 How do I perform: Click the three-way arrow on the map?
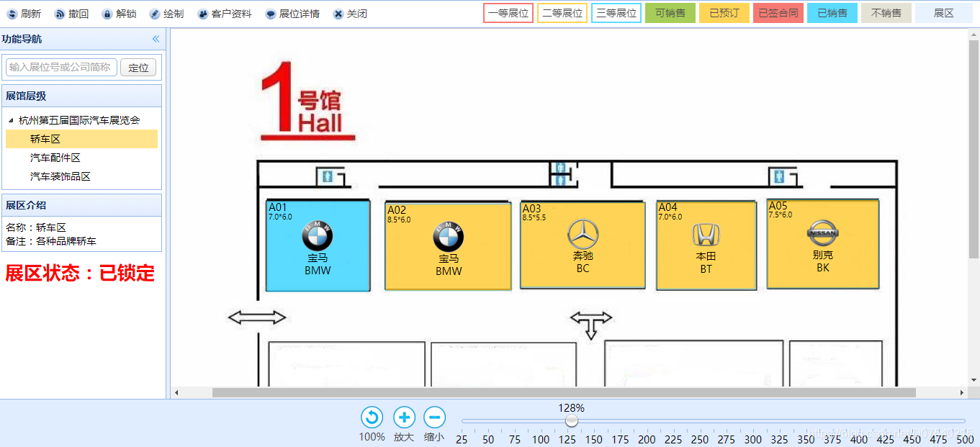[591, 325]
